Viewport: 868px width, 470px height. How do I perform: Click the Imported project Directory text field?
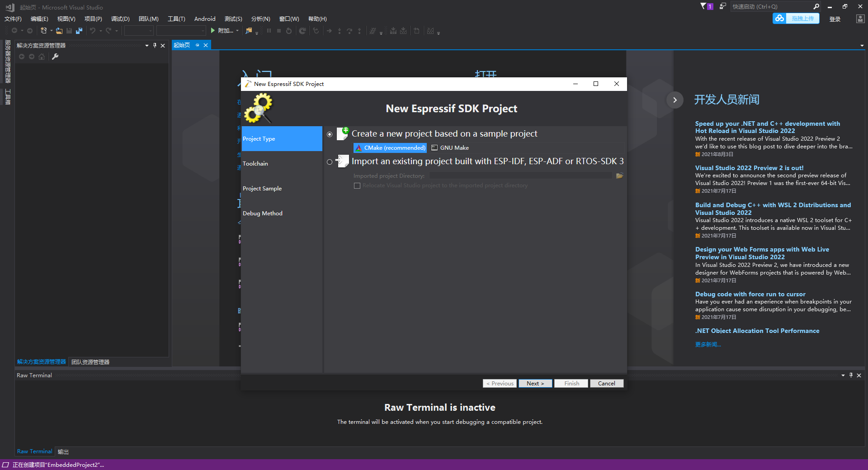521,176
